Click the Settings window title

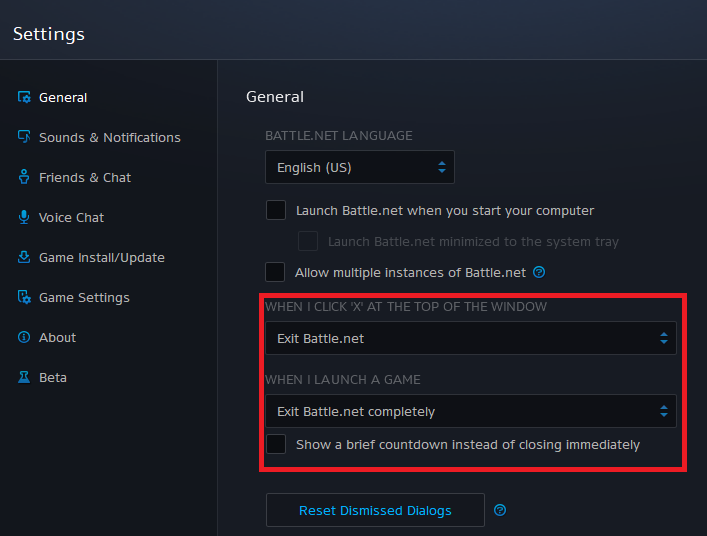pos(49,34)
